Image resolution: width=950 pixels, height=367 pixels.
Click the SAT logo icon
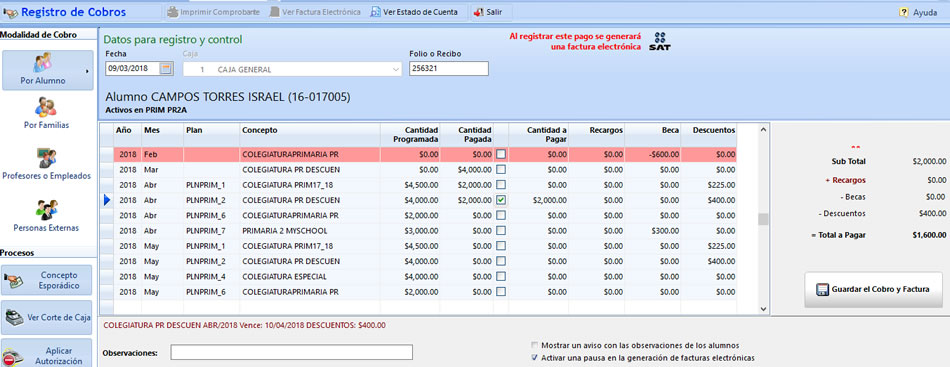[659, 41]
